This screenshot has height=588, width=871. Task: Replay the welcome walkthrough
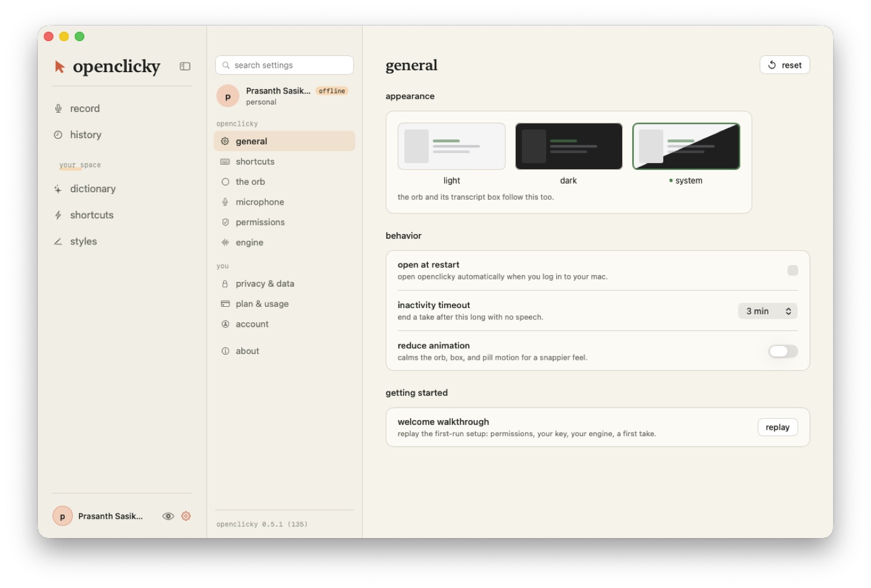778,427
